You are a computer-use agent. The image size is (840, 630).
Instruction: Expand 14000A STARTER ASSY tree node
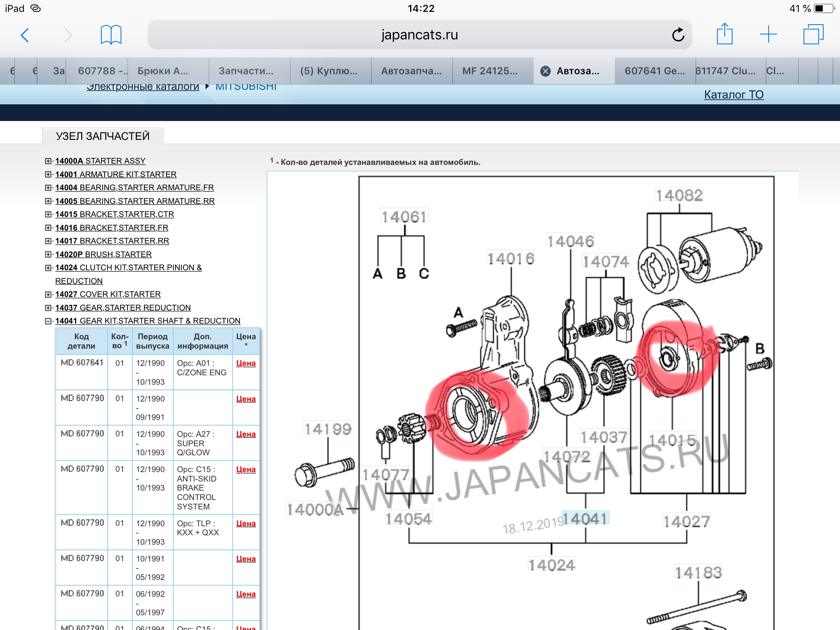(x=48, y=161)
